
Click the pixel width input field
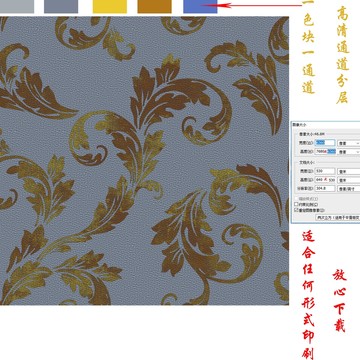pyautogui.click(x=325, y=143)
